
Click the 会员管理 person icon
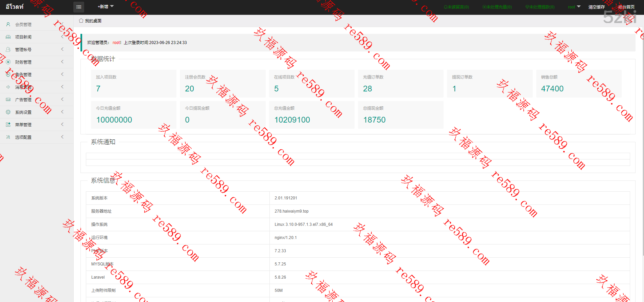tap(8, 24)
